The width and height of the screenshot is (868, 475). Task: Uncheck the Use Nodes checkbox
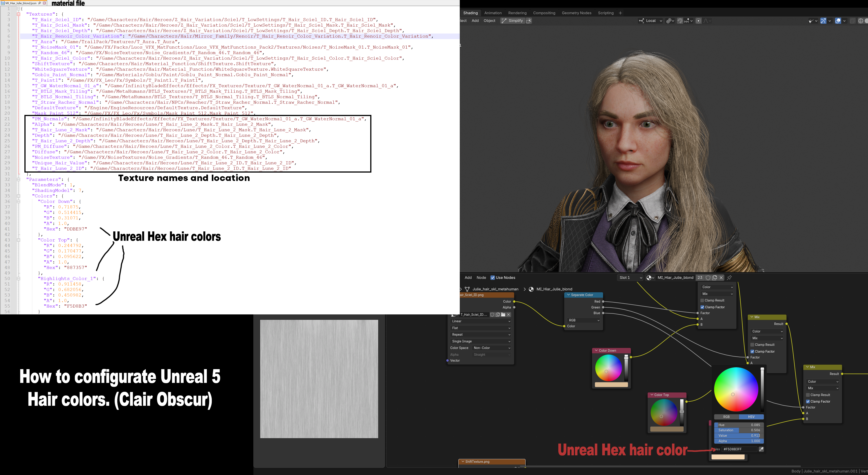493,278
